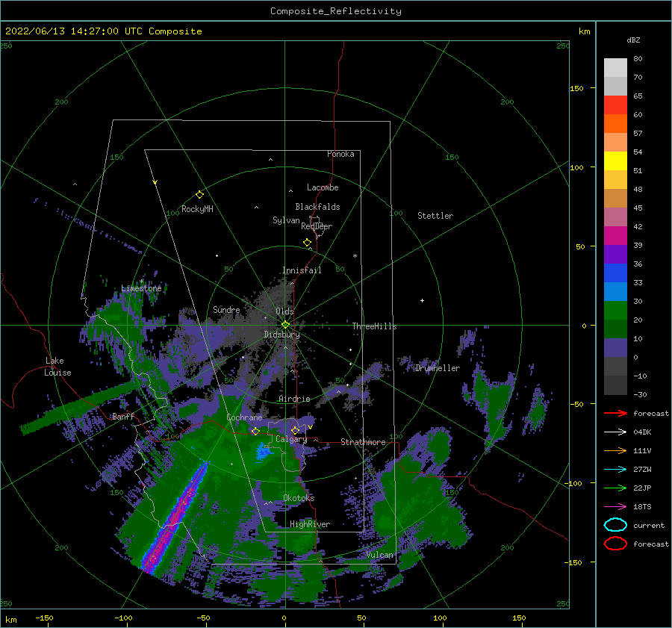Click the Okotoks town label
Screen dimensions: 672x628
tap(299, 497)
